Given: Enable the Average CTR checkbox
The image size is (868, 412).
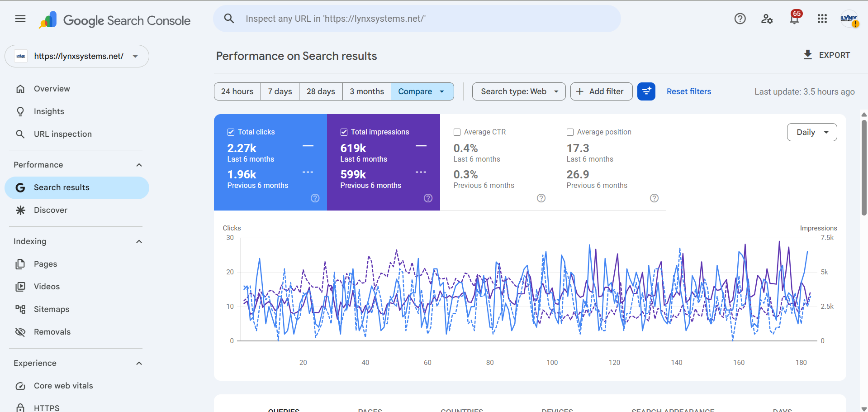Looking at the screenshot, I should pos(457,132).
